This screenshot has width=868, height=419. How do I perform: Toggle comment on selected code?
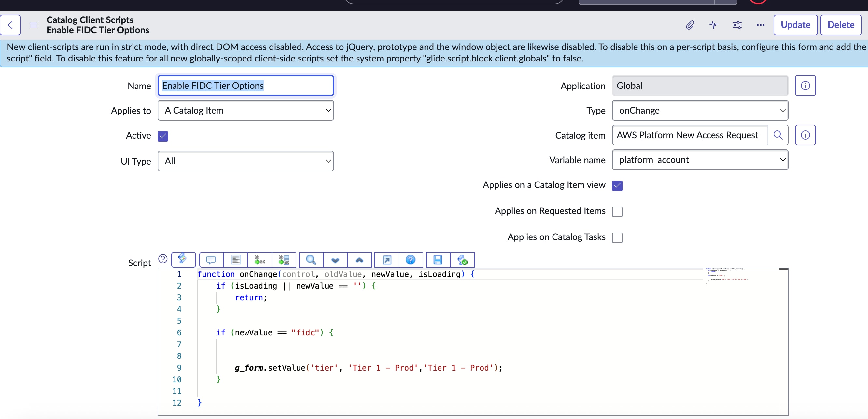pyautogui.click(x=211, y=260)
